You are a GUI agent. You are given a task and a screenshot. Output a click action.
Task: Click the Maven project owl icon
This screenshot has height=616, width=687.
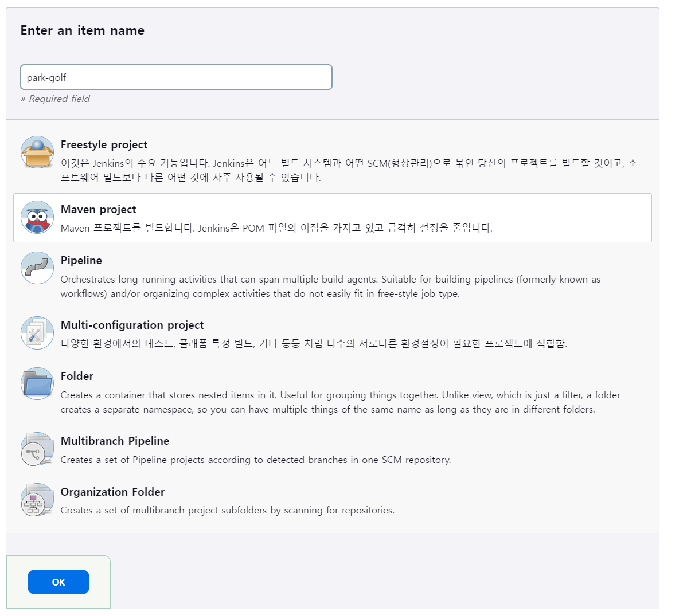point(37,217)
